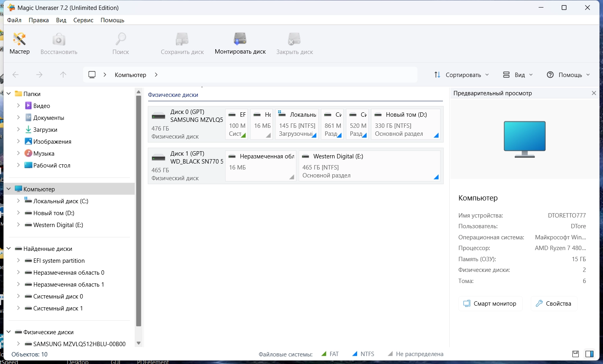Click the Восстановить toolbar icon
Screen dimensions: 603x364
[59, 39]
